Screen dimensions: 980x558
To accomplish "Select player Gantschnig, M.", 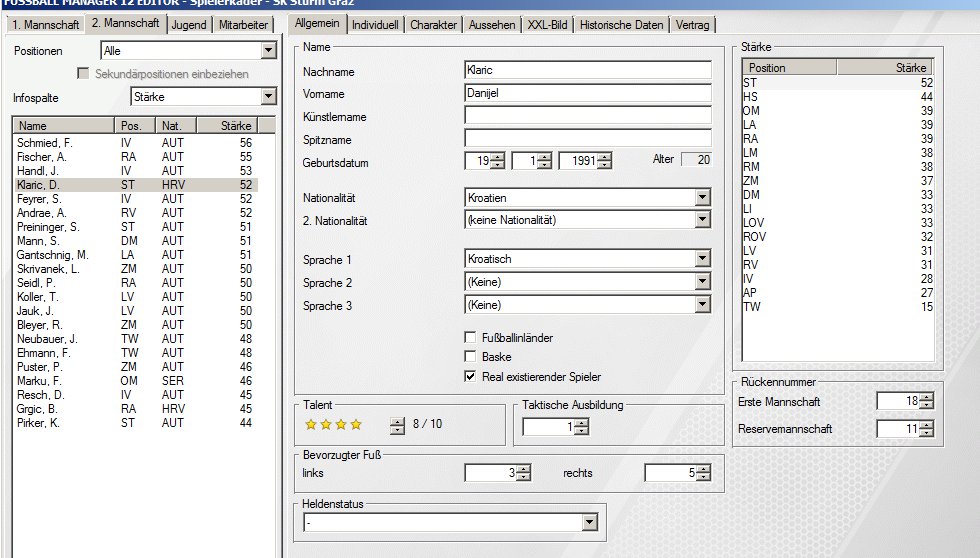I will point(136,255).
